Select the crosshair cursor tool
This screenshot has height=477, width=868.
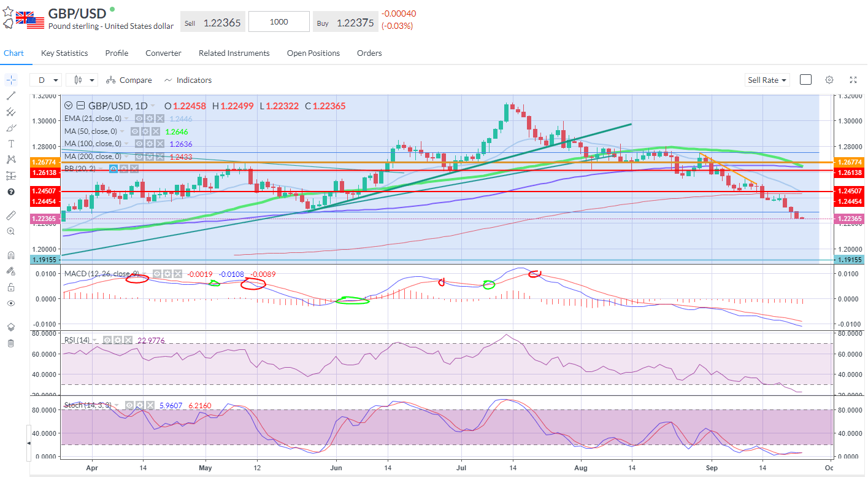(x=10, y=80)
